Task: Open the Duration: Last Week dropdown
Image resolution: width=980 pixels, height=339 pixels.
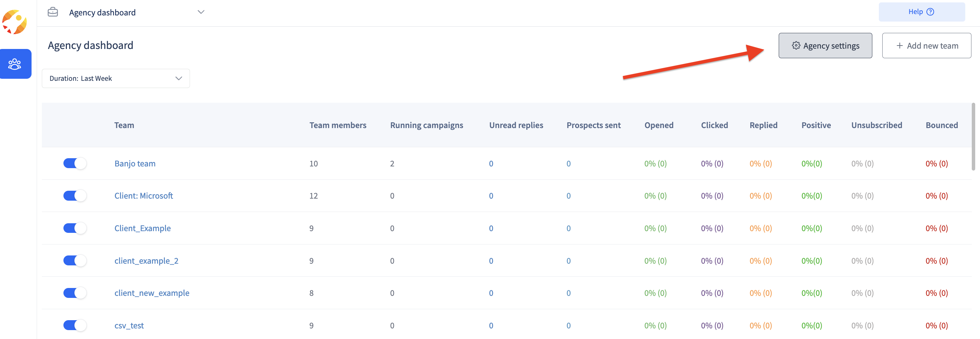Action: (116, 78)
